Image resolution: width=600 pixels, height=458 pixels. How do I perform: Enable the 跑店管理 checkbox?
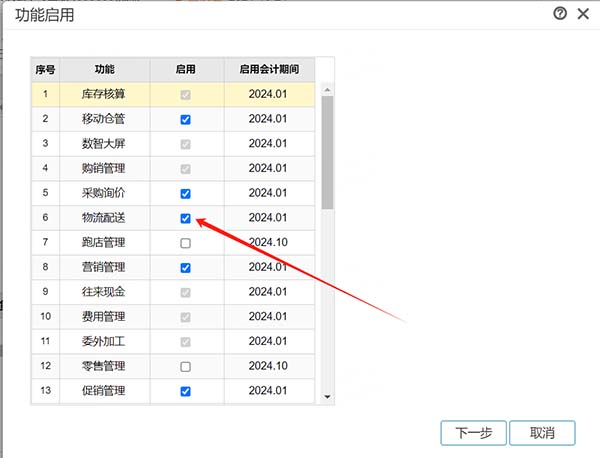click(x=185, y=243)
